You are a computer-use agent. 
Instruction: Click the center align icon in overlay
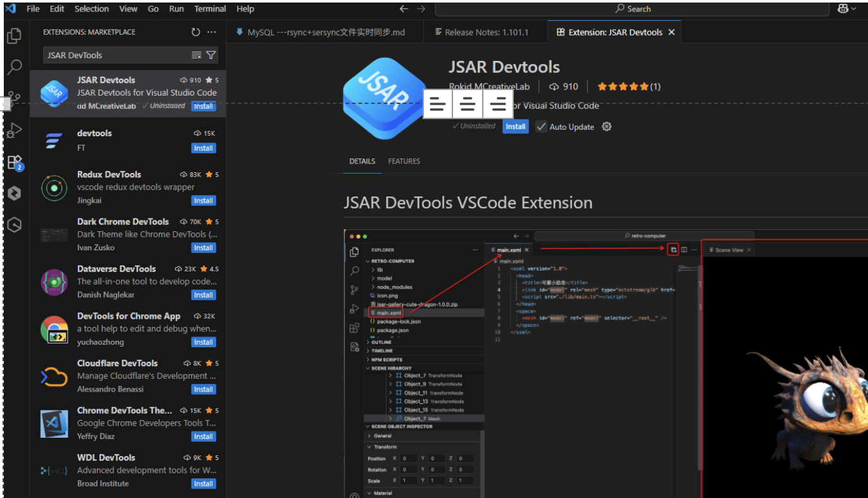point(468,105)
